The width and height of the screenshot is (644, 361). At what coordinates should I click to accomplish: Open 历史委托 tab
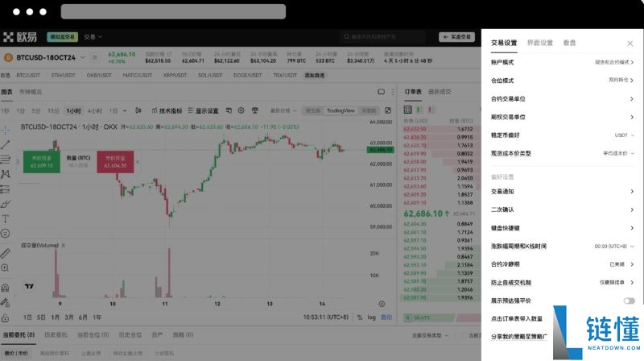(56, 335)
